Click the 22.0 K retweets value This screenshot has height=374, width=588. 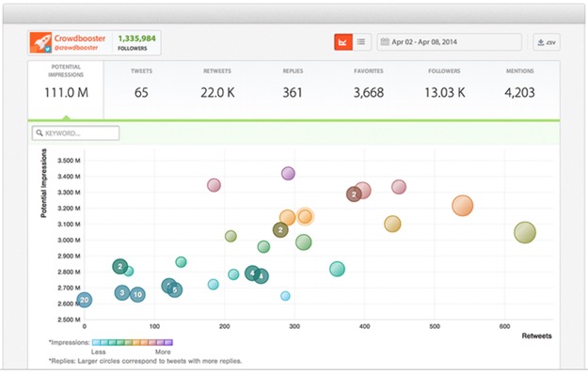coord(217,92)
